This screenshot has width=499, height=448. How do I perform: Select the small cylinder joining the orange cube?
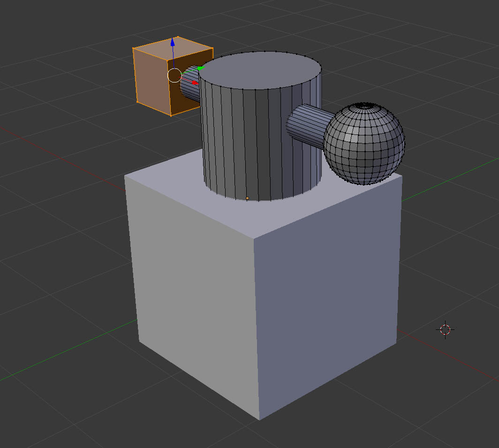190,84
